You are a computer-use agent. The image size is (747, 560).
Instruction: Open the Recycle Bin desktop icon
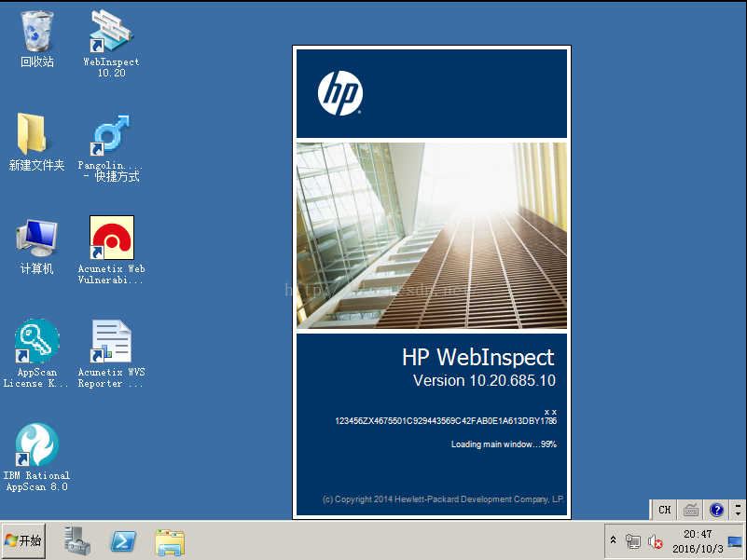point(37,39)
